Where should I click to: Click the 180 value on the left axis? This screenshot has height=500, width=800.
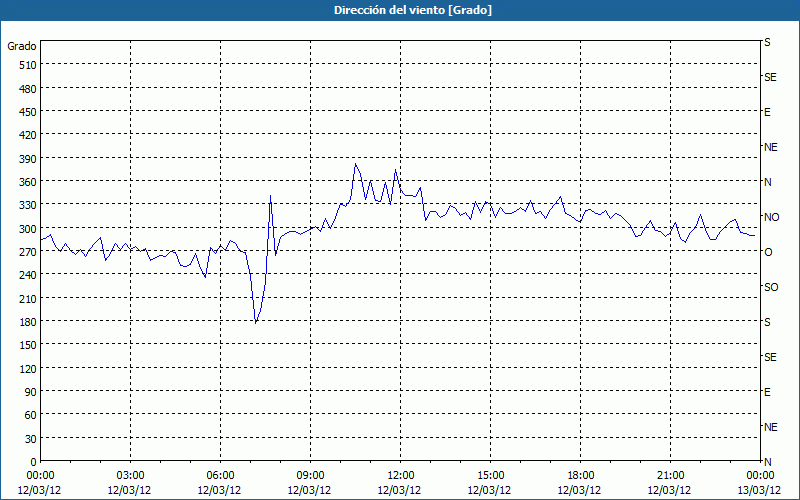[28, 322]
